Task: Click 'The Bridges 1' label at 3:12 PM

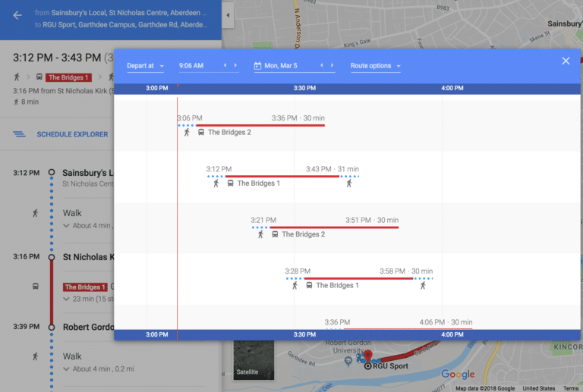Action: click(258, 183)
